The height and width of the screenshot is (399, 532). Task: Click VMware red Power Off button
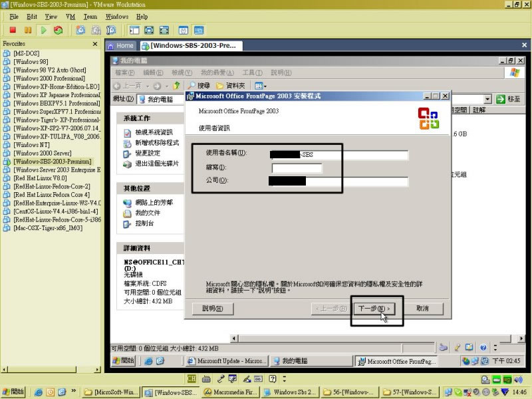[13, 30]
